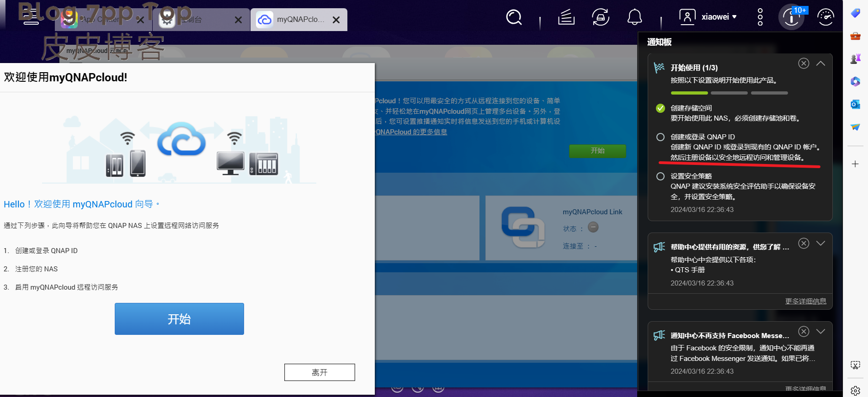This screenshot has height=397, width=868.
Task: Click the 通知板 panel title
Action: 659,42
